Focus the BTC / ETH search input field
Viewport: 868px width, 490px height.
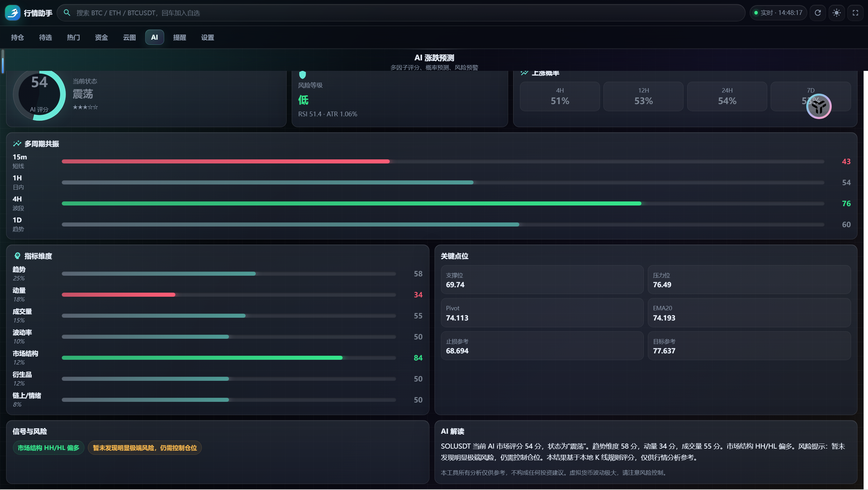[401, 13]
